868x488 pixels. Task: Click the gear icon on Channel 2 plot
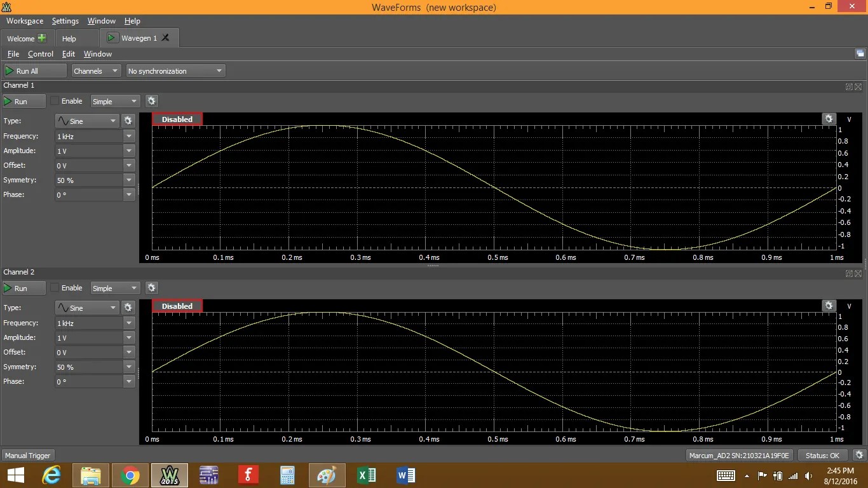point(829,305)
